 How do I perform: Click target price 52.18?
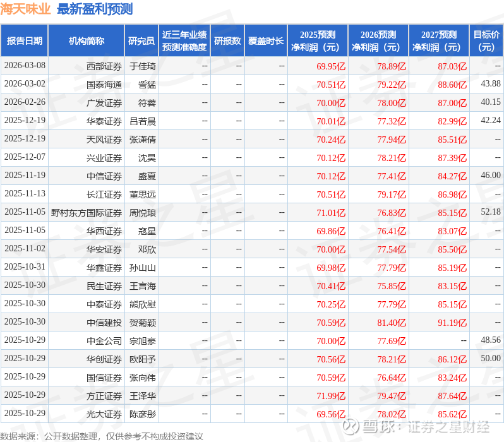pos(491,212)
